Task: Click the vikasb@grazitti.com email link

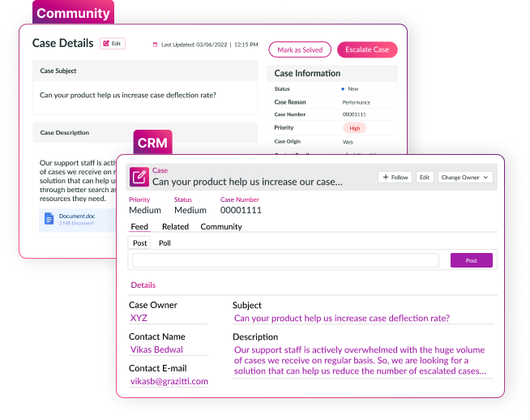Action: click(169, 381)
